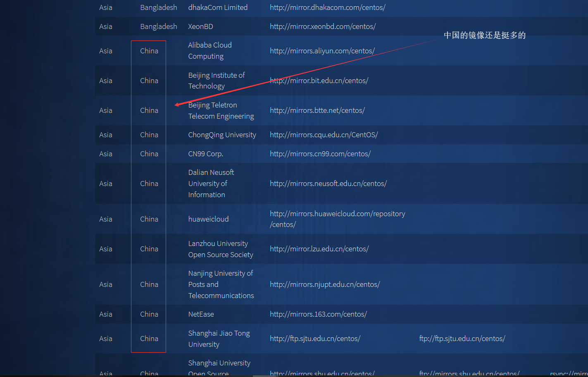588x377 pixels.
Task: Open the mirrors.neusoft.edu.cn centos link
Action: pos(328,184)
